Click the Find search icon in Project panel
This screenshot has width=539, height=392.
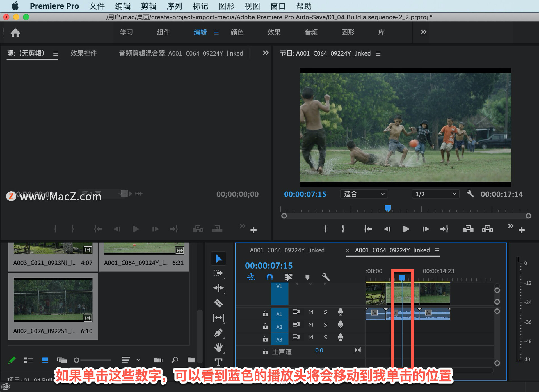(x=175, y=360)
